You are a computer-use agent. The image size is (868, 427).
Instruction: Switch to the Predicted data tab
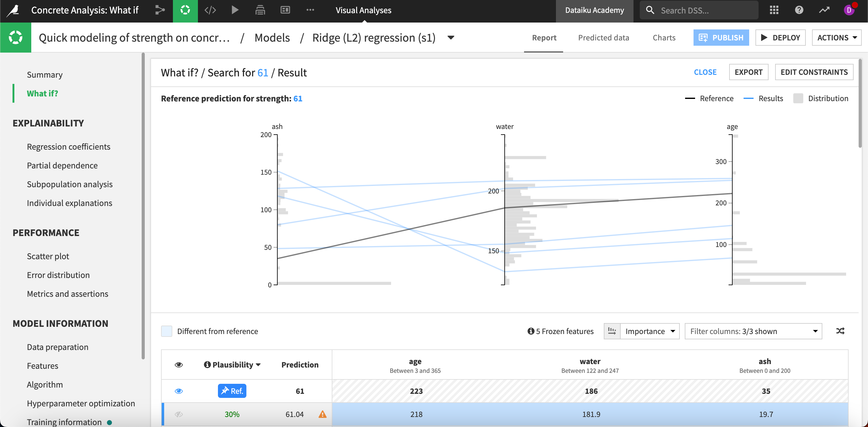(x=603, y=37)
